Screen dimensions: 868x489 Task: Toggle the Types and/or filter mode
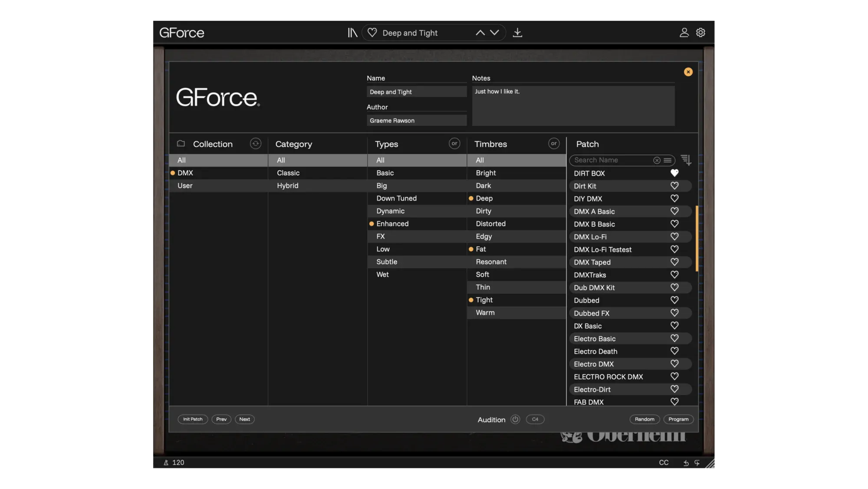pos(454,143)
